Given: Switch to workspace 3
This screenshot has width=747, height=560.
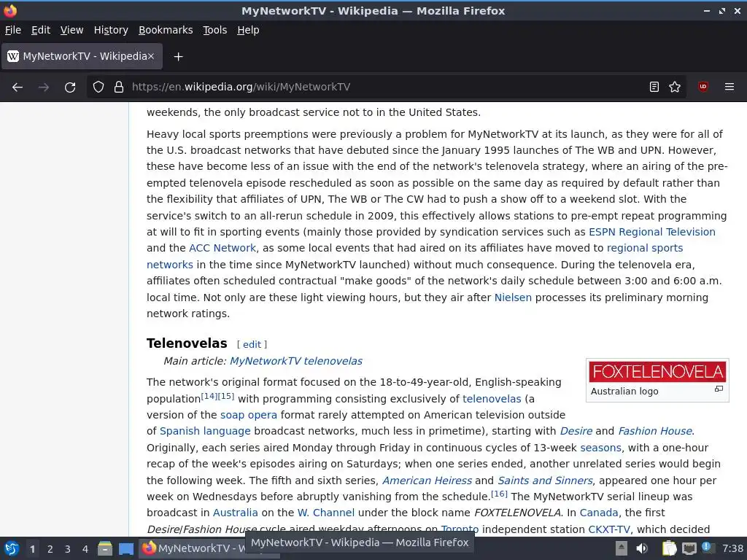Looking at the screenshot, I should point(68,549).
